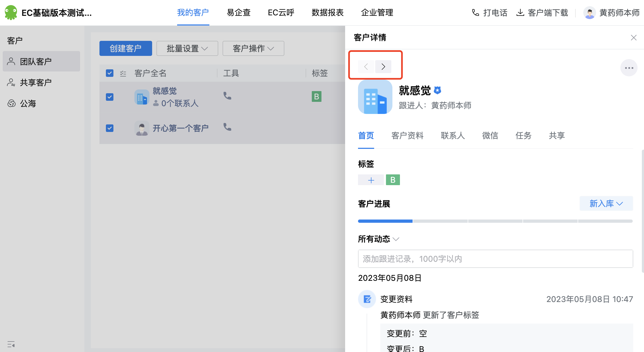Focus the 添加跟进记录 input field
This screenshot has height=352, width=644.
495,259
